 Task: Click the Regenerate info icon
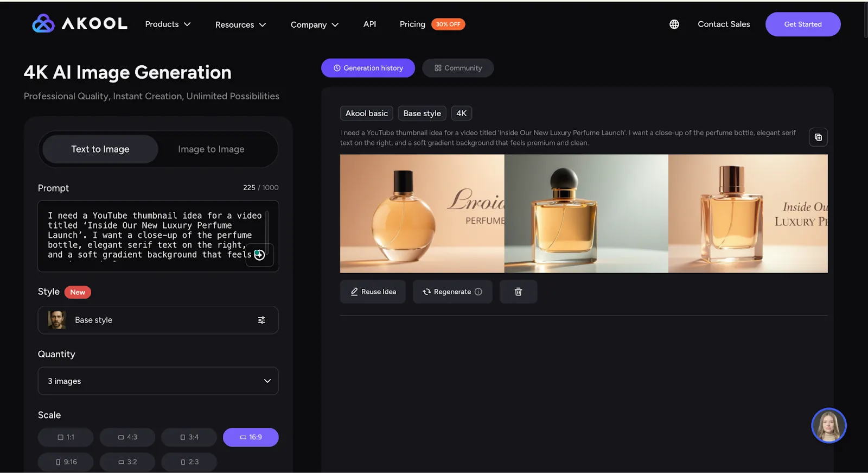click(x=478, y=292)
